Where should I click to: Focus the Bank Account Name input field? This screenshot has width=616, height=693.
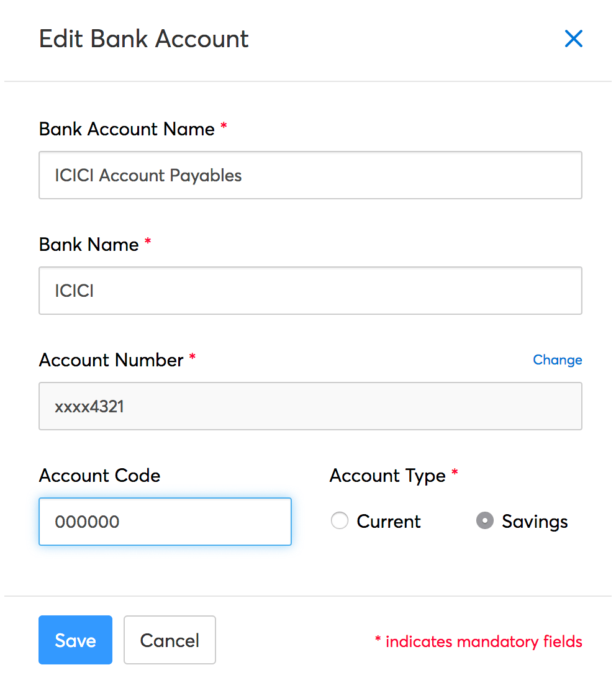(310, 176)
